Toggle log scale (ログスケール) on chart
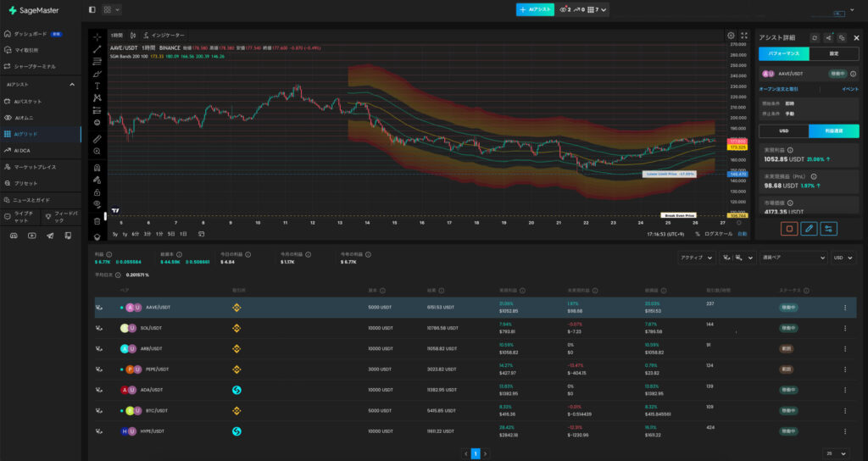 tap(717, 233)
